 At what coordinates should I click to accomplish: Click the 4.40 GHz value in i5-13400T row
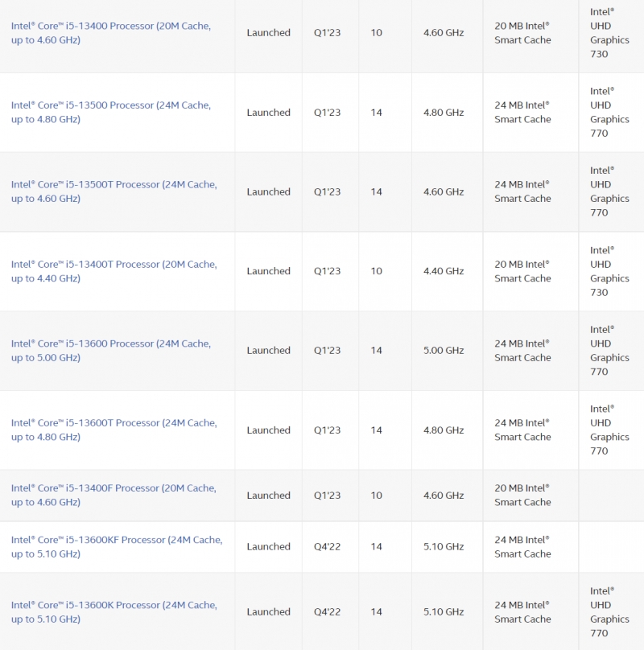pos(444,271)
